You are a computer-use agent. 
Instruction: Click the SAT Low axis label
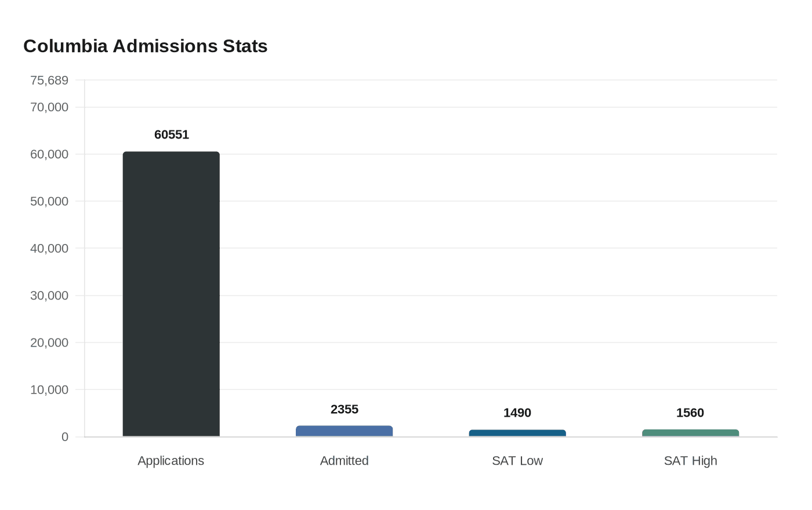coord(517,461)
